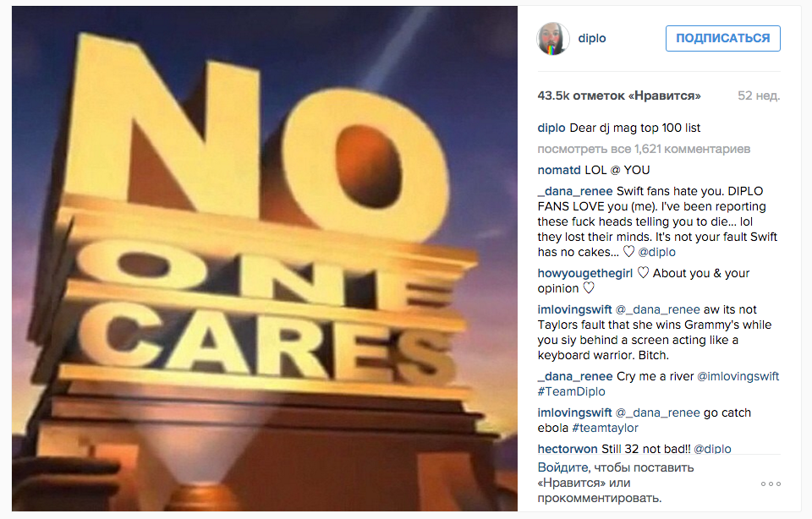Open the 43.5k likes count

coord(619,96)
